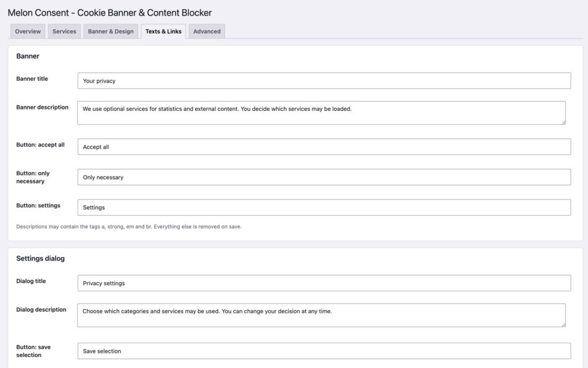Switch to the Services tab
Viewport: 588px width, 368px height.
(x=64, y=31)
